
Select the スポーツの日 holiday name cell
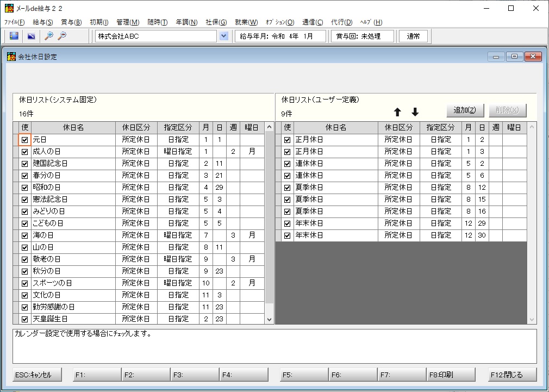pos(73,283)
